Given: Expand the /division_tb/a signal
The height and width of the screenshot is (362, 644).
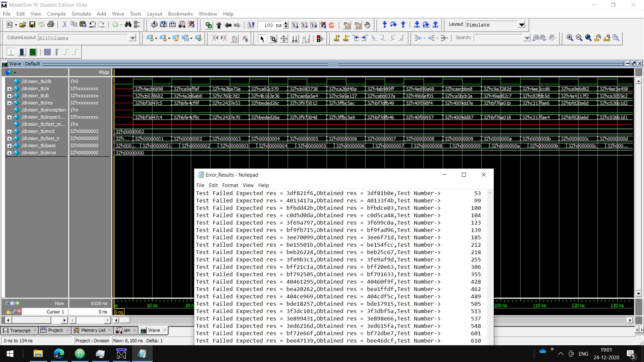Looking at the screenshot, I should tap(9, 89).
